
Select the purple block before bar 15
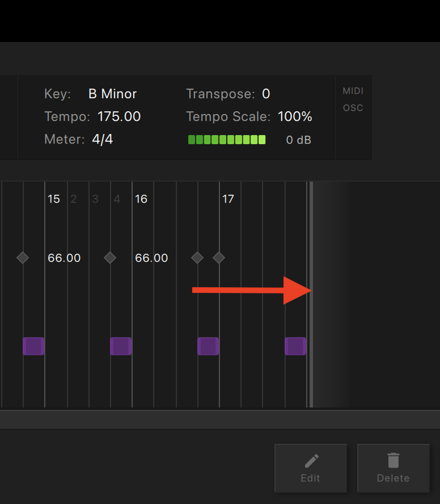[33, 346]
